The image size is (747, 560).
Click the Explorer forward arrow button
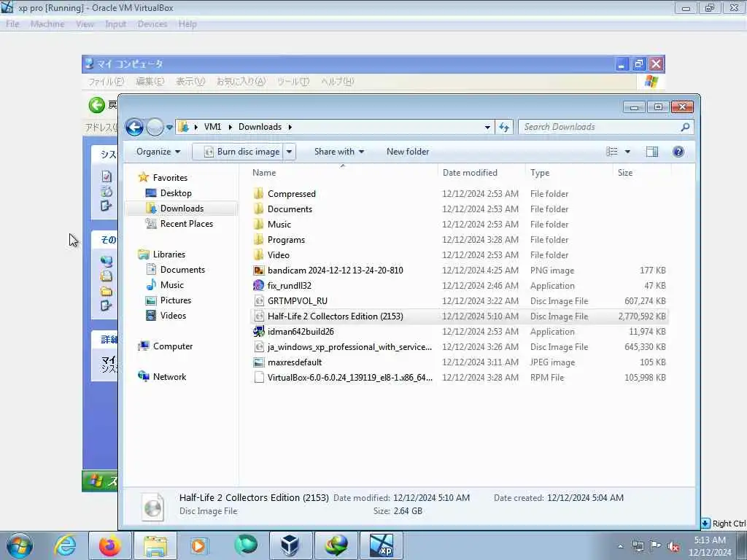[x=155, y=127]
